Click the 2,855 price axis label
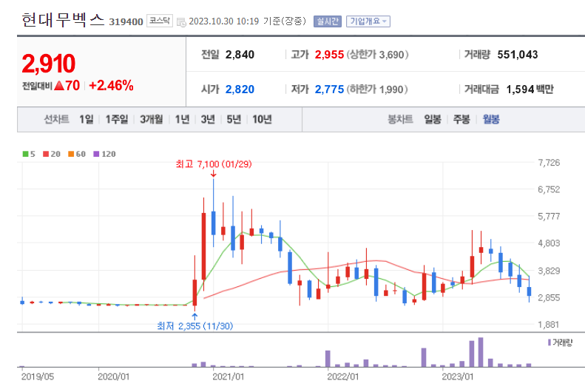 click(549, 297)
